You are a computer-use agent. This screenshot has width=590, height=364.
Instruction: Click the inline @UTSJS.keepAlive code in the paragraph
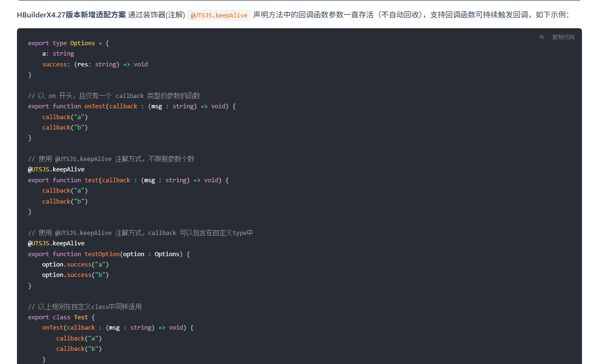(x=218, y=15)
